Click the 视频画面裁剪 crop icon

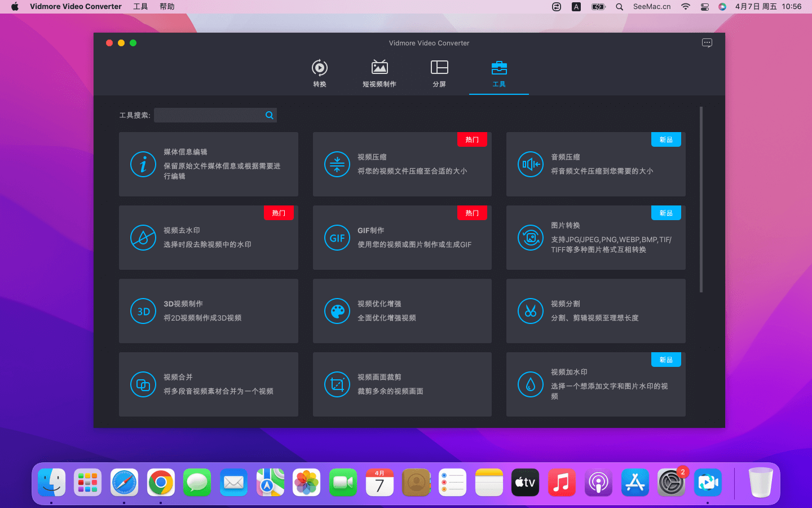[x=337, y=384]
